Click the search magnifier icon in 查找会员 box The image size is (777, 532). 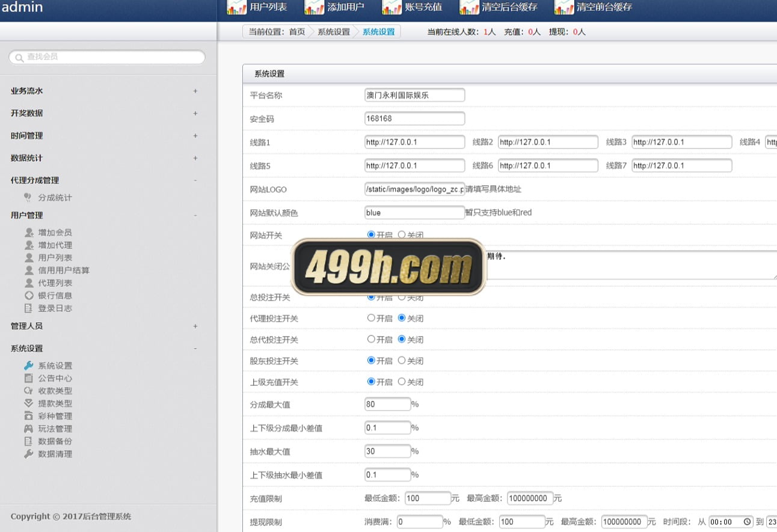(19, 58)
